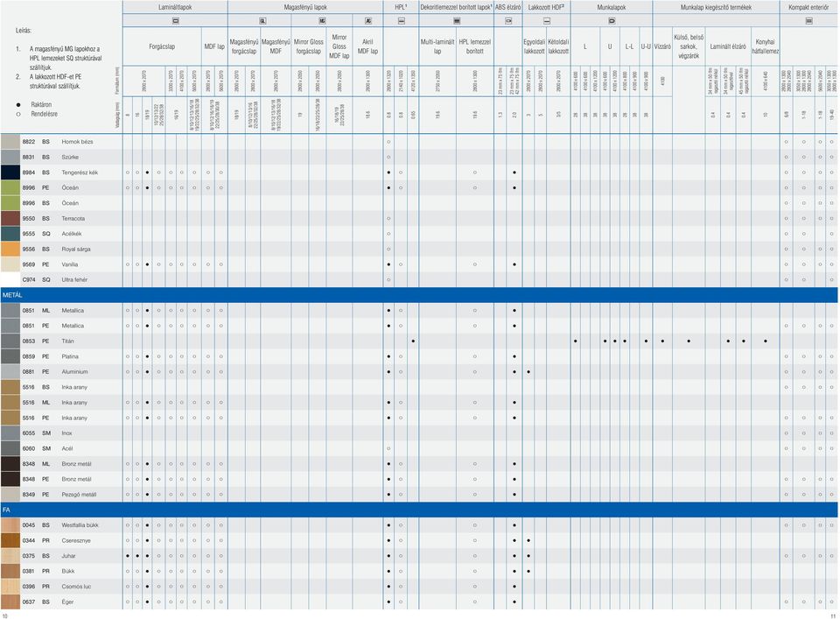Click the icon under Dekoritlemezzel borított lapok
This screenshot has width=840, height=619.
457,21
